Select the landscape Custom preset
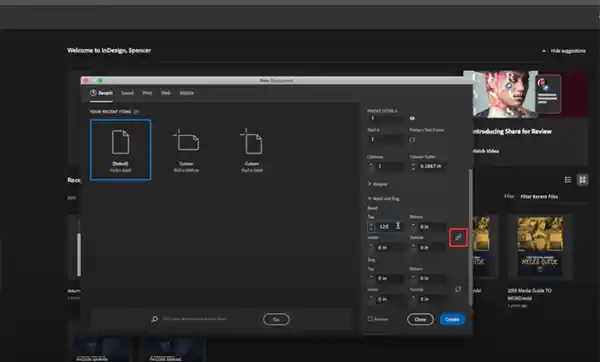The width and height of the screenshot is (600, 362). point(186,150)
